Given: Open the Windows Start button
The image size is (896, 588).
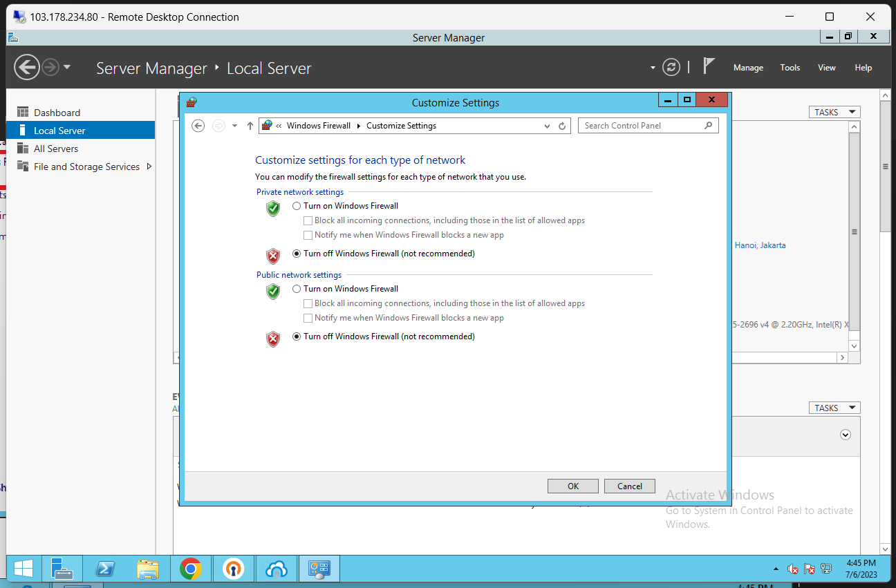Looking at the screenshot, I should coord(24,569).
